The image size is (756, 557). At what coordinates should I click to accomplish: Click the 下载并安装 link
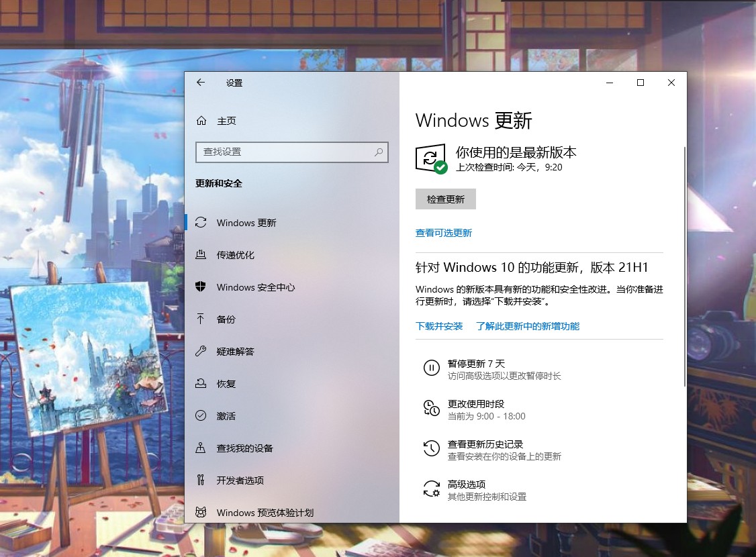[439, 326]
